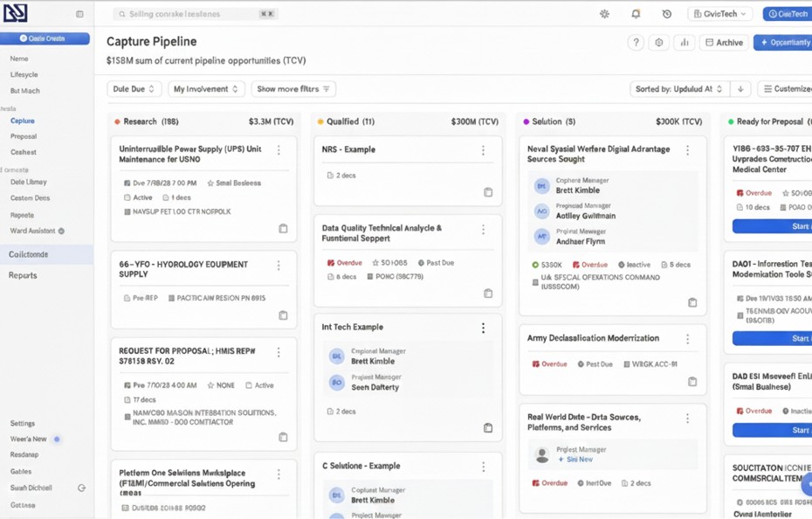Open the history clock icon

click(667, 14)
